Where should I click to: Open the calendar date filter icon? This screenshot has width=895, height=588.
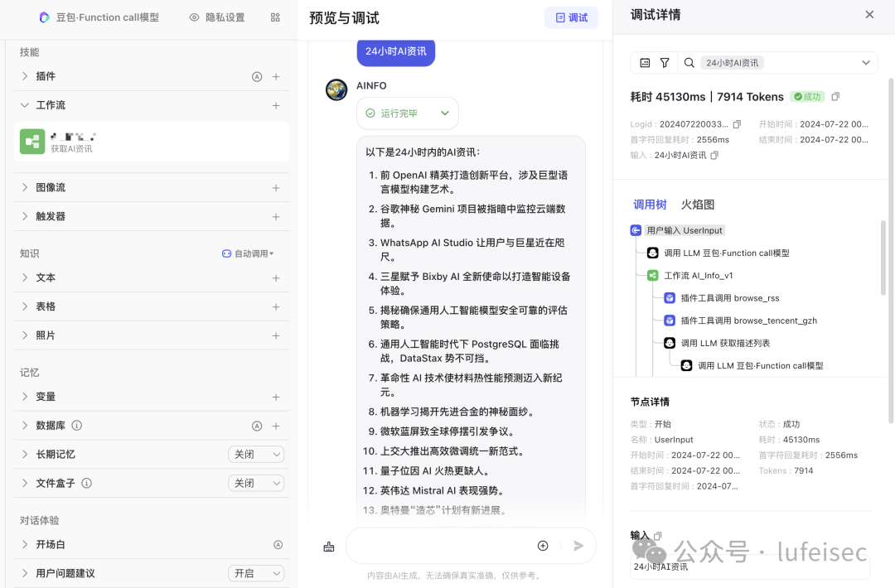[645, 63]
